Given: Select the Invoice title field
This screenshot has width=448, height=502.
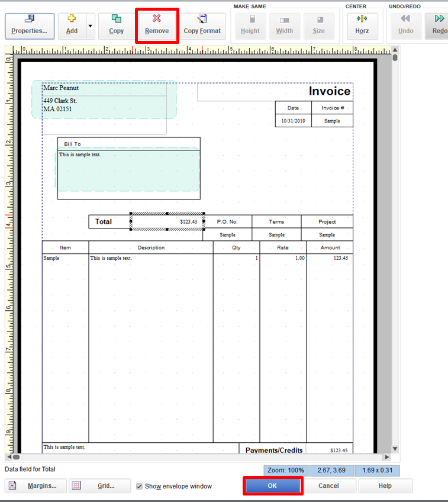Looking at the screenshot, I should tap(275, 92).
